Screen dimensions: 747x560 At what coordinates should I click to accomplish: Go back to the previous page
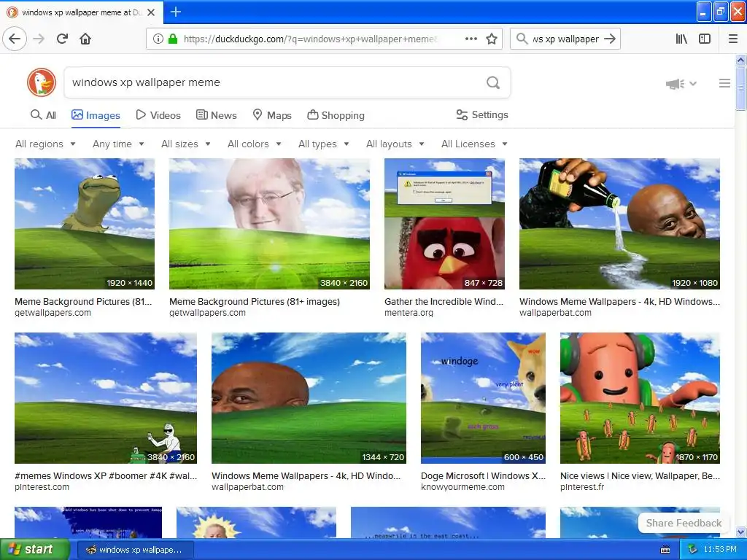tap(15, 39)
